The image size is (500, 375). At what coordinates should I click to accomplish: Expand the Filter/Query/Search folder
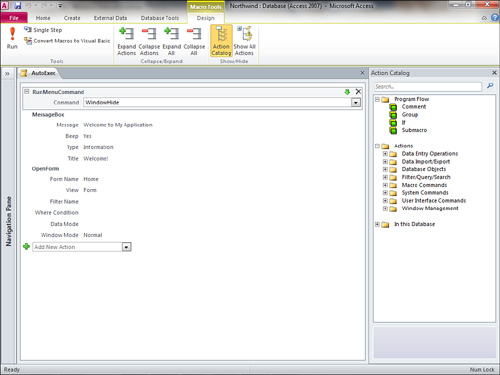click(385, 177)
